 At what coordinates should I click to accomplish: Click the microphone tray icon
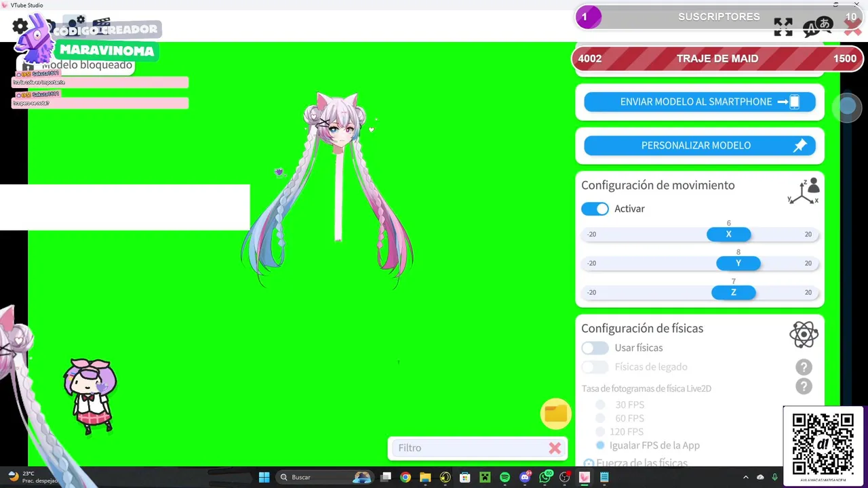coord(774,477)
